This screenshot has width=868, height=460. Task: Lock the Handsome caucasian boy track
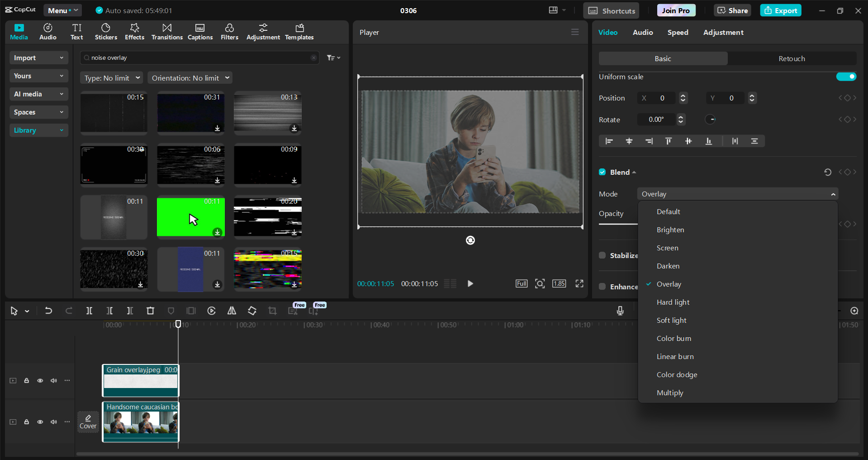pos(26,422)
